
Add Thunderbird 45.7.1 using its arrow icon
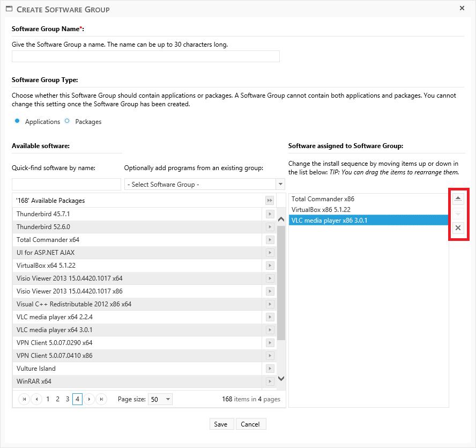(x=270, y=214)
